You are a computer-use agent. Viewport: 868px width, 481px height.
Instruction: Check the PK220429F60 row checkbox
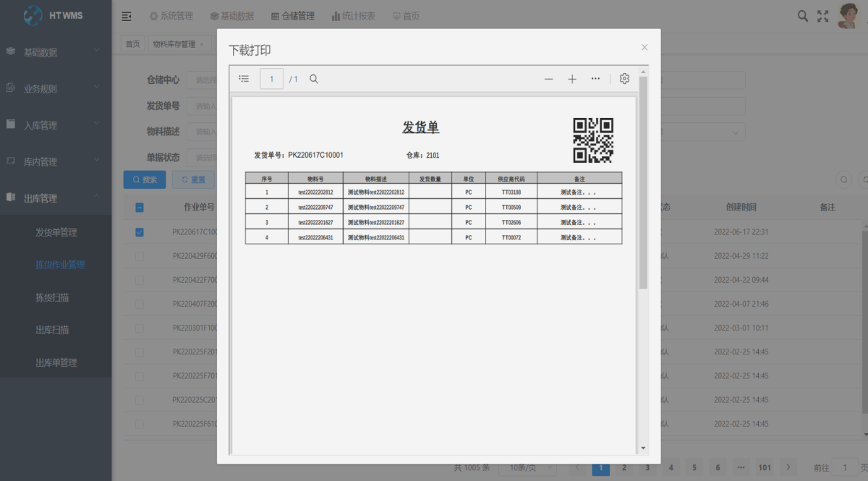coord(140,256)
